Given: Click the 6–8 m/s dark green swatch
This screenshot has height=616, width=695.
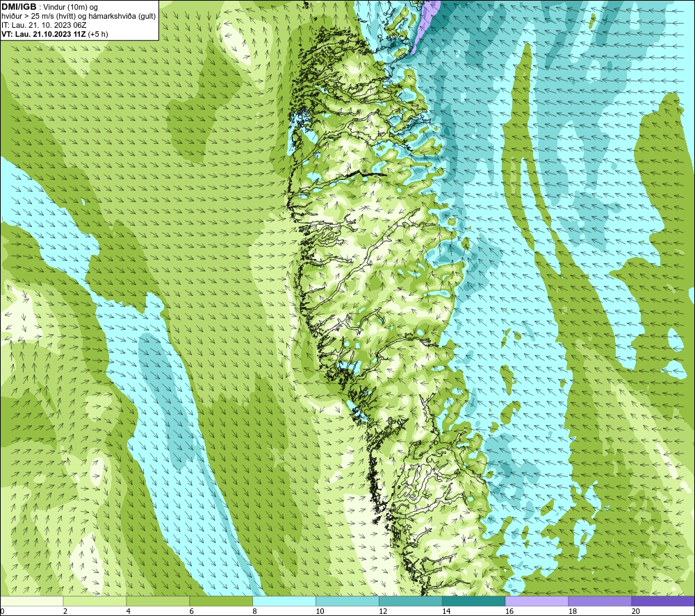Looking at the screenshot, I should (x=221, y=601).
